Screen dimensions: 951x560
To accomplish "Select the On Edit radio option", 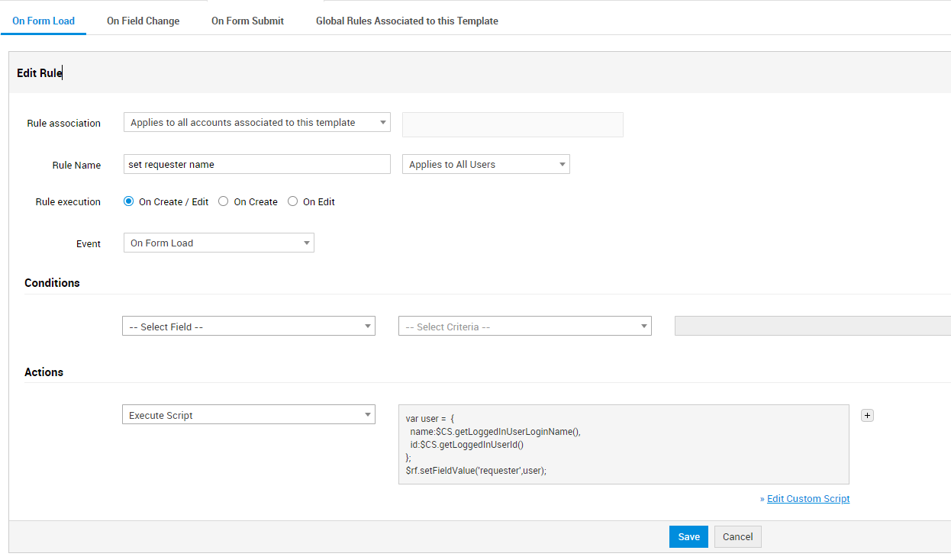I will point(293,202).
